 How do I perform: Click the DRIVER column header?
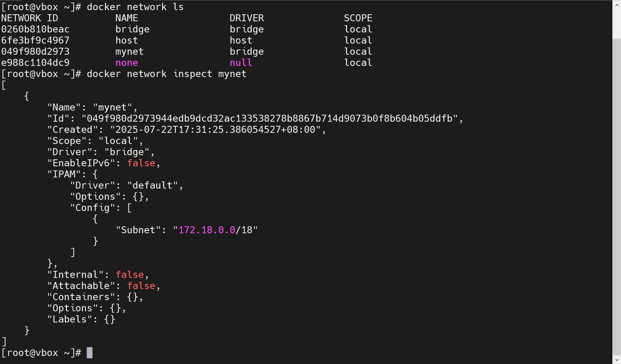click(246, 18)
